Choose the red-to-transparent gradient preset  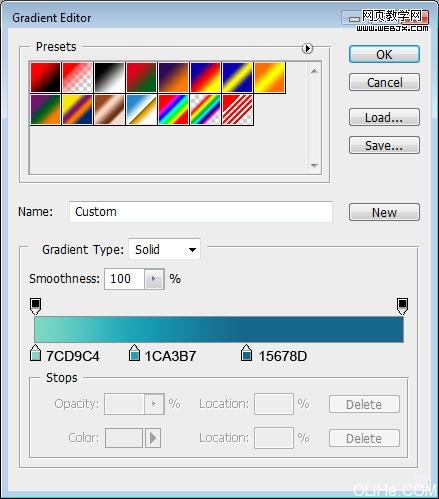[77, 77]
